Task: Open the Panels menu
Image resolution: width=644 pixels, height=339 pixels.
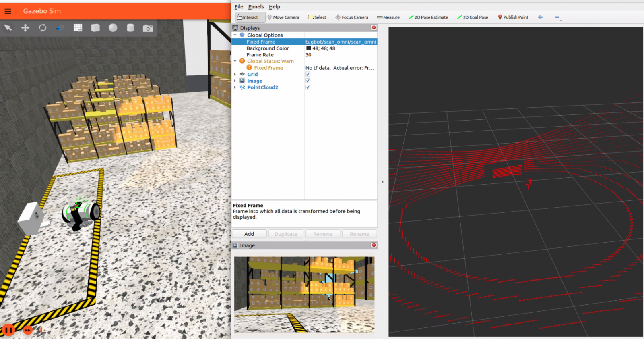Action: [x=256, y=7]
